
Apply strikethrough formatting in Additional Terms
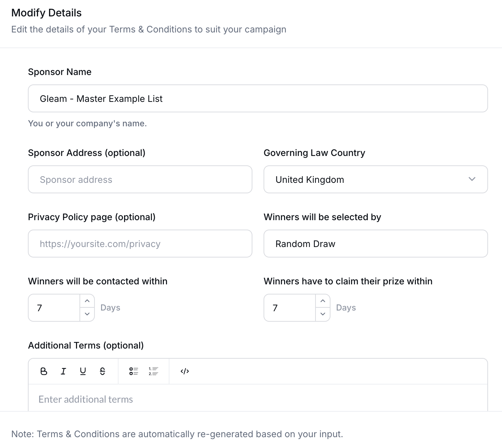click(x=102, y=371)
